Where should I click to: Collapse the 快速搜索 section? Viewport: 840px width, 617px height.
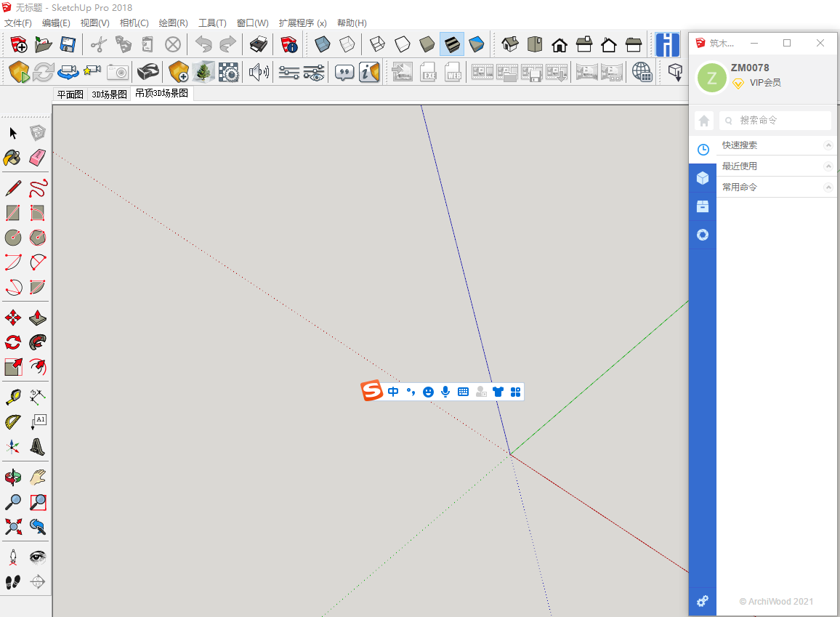tap(828, 145)
